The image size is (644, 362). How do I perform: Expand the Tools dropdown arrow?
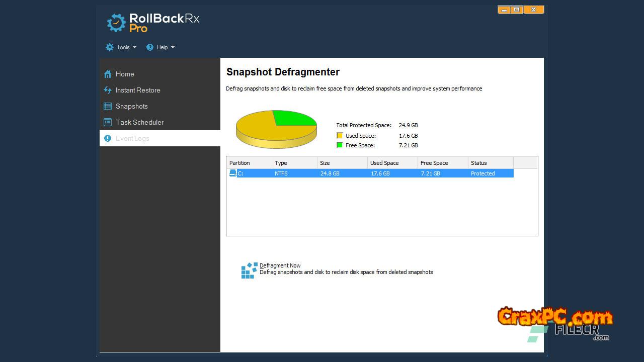[134, 47]
